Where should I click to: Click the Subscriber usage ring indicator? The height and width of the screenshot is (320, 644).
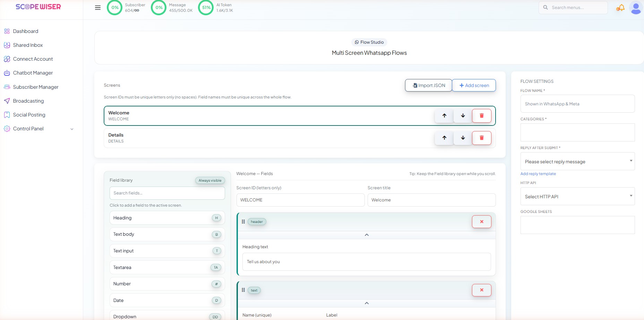point(115,8)
